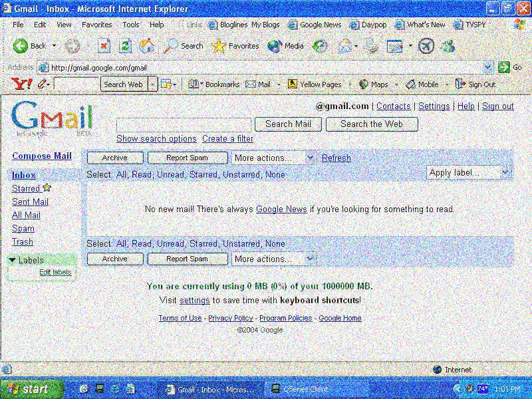Click the Compose Mail link

click(42, 156)
